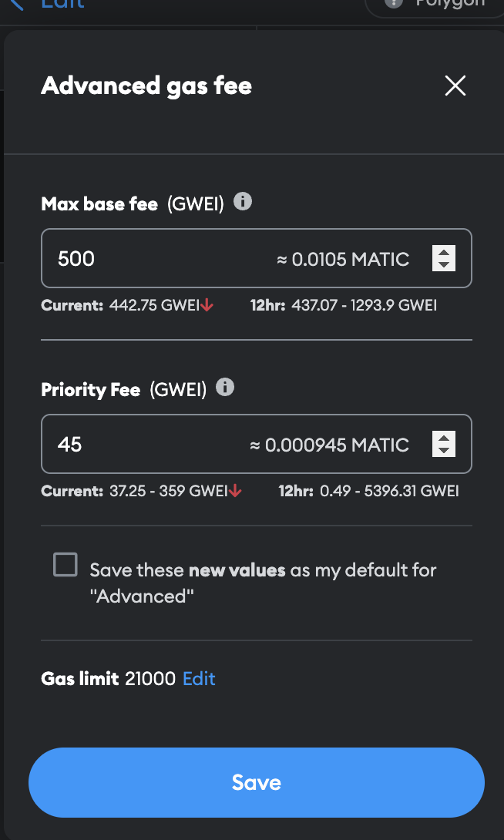The height and width of the screenshot is (840, 504).
Task: Increase max base fee with the up stepper
Action: tap(444, 252)
